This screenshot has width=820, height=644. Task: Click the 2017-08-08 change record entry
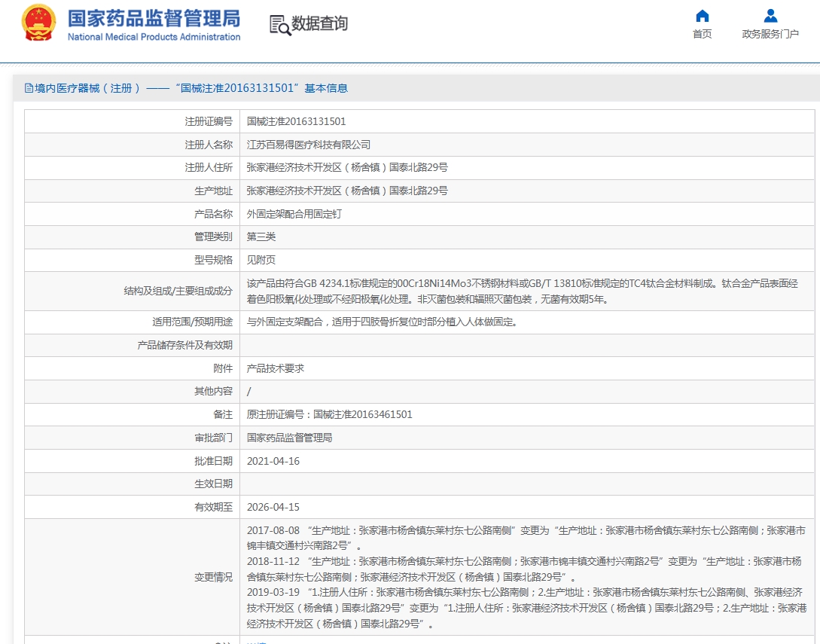[526, 538]
